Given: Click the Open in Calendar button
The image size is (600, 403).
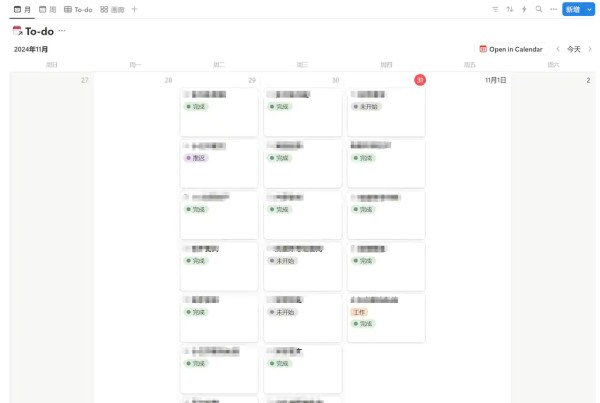Looking at the screenshot, I should [x=511, y=49].
